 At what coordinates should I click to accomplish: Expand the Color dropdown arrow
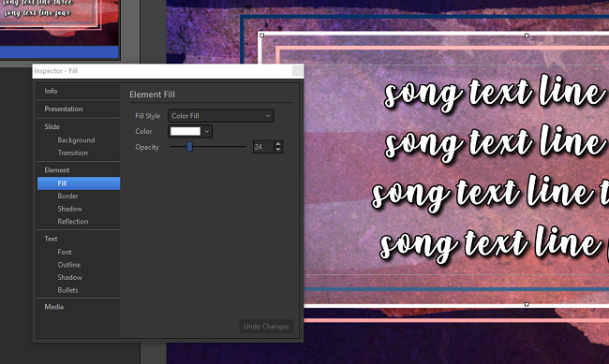[207, 131]
